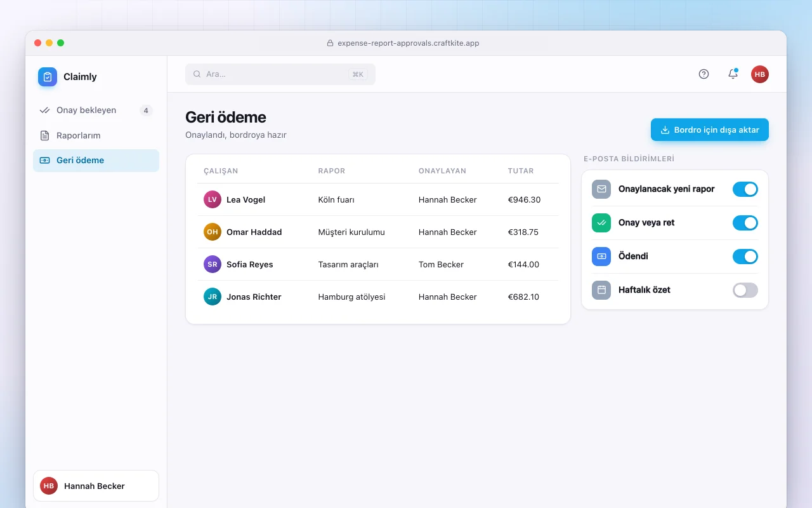
Task: Click the TUTAR column header
Action: pyautogui.click(x=521, y=171)
